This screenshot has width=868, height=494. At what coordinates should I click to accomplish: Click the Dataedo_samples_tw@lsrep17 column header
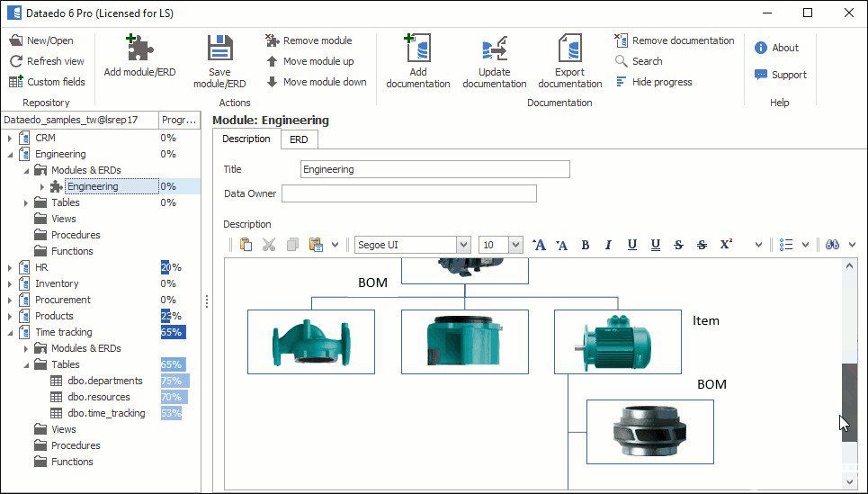[x=79, y=121]
